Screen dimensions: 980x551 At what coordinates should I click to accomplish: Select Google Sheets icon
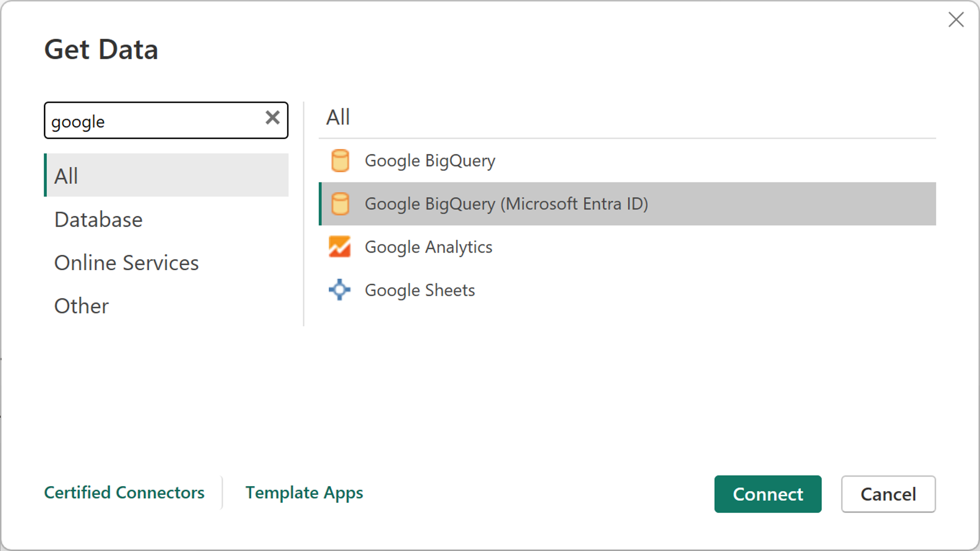(338, 290)
